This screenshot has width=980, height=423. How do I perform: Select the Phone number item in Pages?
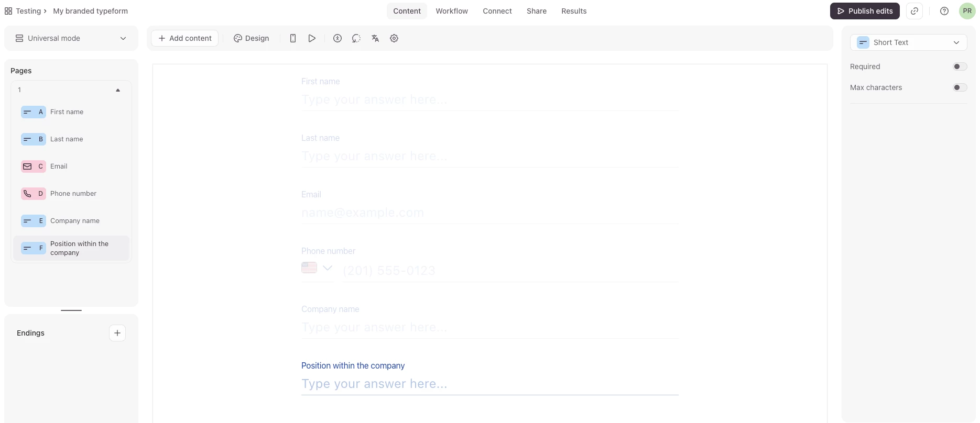click(71, 194)
